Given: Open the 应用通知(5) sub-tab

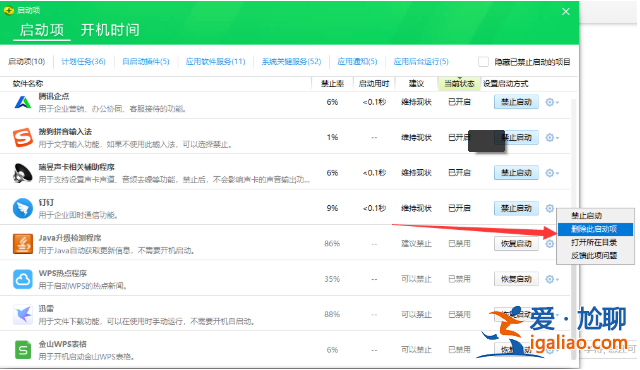Looking at the screenshot, I should (357, 62).
